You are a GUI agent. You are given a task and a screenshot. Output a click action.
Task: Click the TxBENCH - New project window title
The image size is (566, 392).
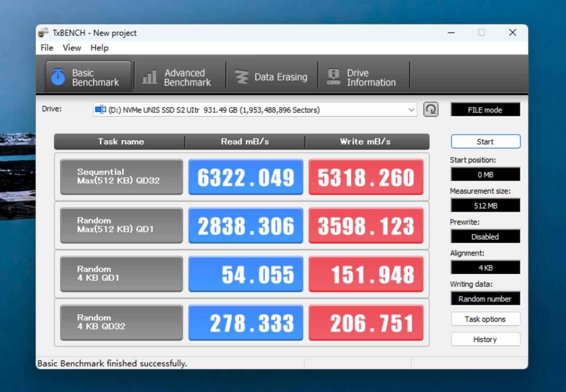tap(94, 33)
